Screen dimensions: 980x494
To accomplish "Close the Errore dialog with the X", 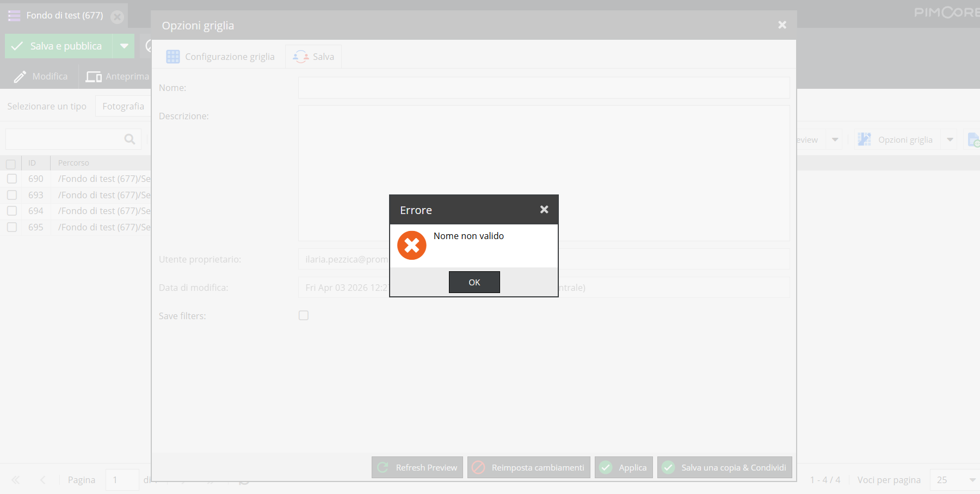I will coord(544,210).
